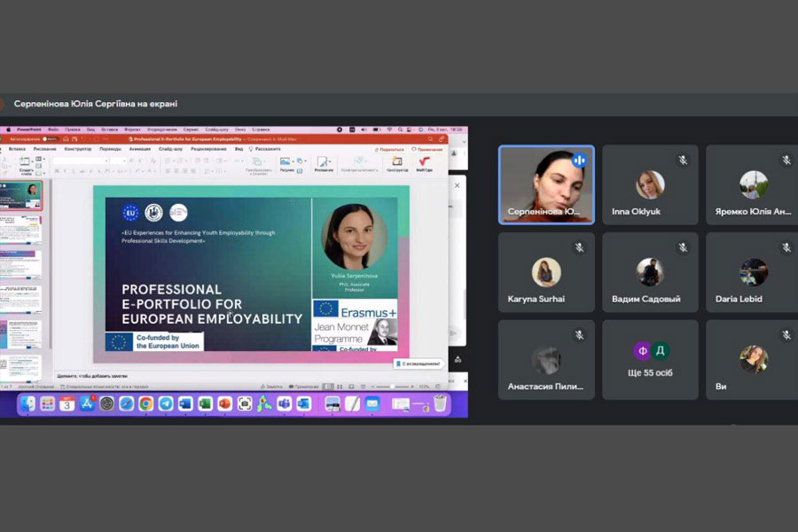Click Karyna Surhai participant tile
The height and width of the screenshot is (532, 798).
pyautogui.click(x=546, y=272)
